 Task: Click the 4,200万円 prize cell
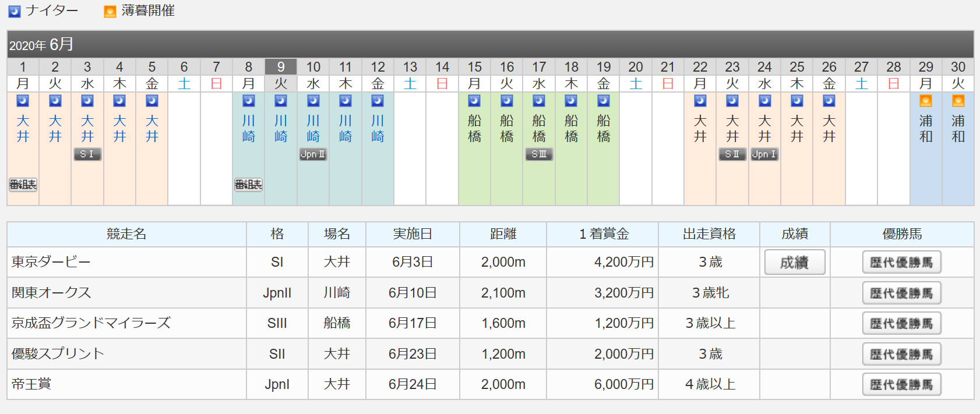tap(603, 262)
